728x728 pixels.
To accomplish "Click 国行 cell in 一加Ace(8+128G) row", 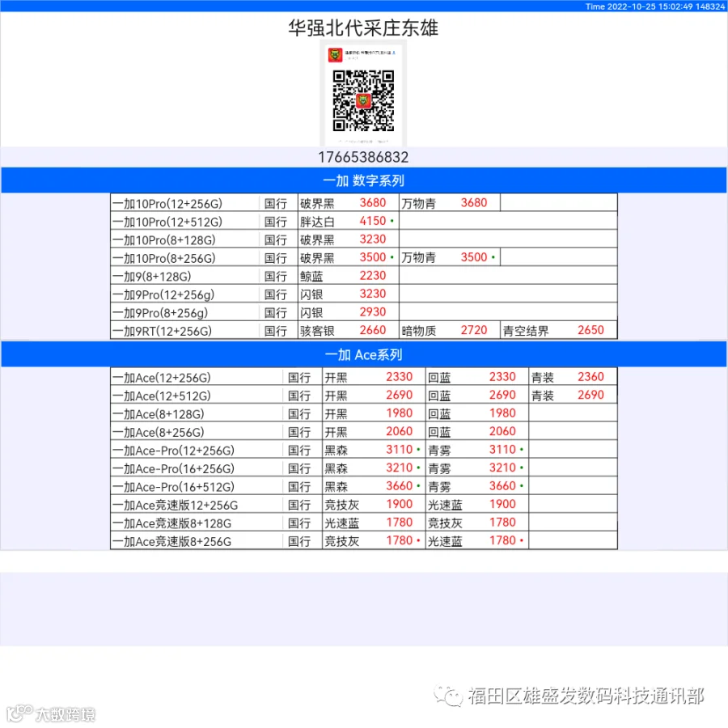I will coord(299,413).
